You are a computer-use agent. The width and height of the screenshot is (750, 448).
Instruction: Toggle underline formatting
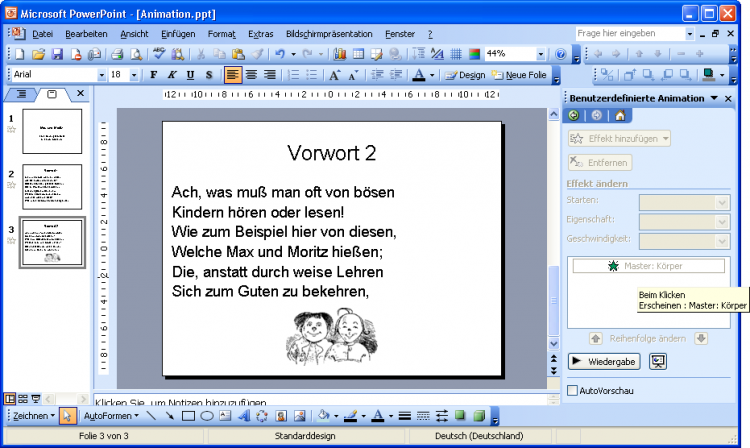pos(189,75)
